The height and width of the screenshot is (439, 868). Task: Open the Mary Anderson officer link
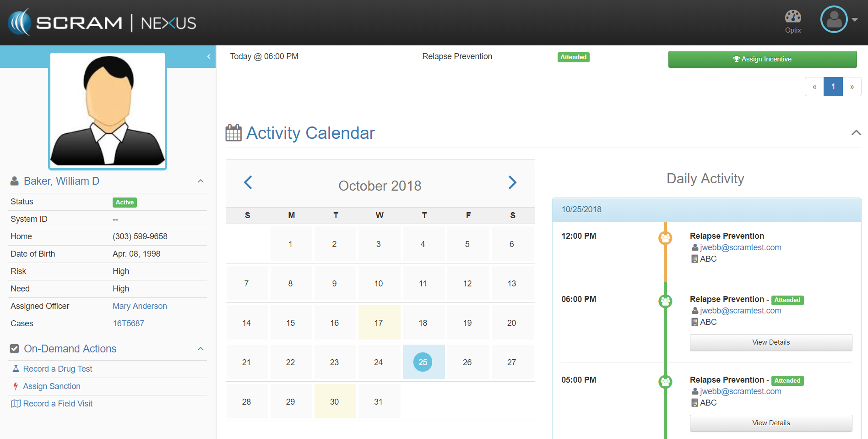point(140,306)
